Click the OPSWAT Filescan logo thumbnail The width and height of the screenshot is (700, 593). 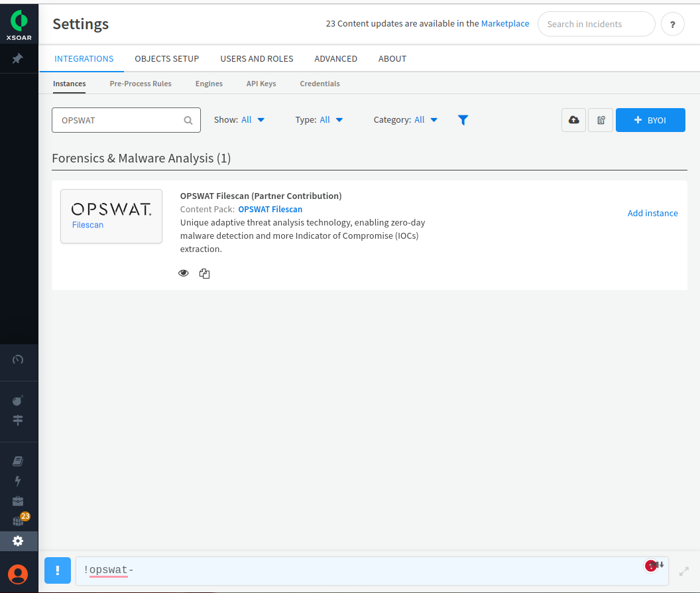click(111, 216)
